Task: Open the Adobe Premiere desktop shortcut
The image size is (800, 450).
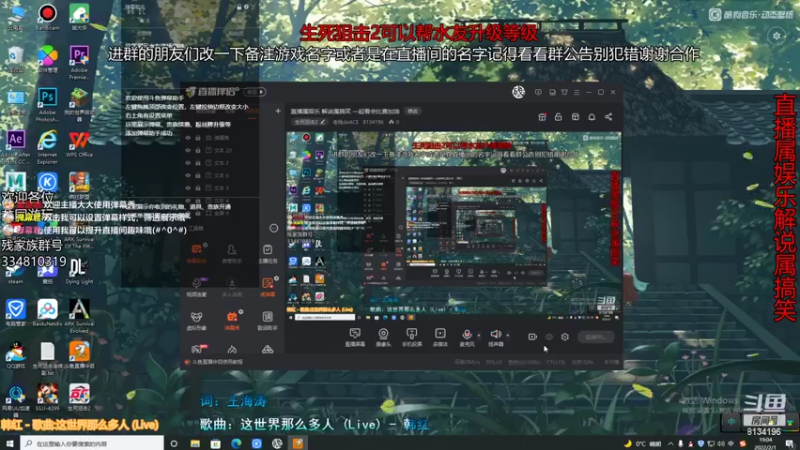Action: pos(79,61)
